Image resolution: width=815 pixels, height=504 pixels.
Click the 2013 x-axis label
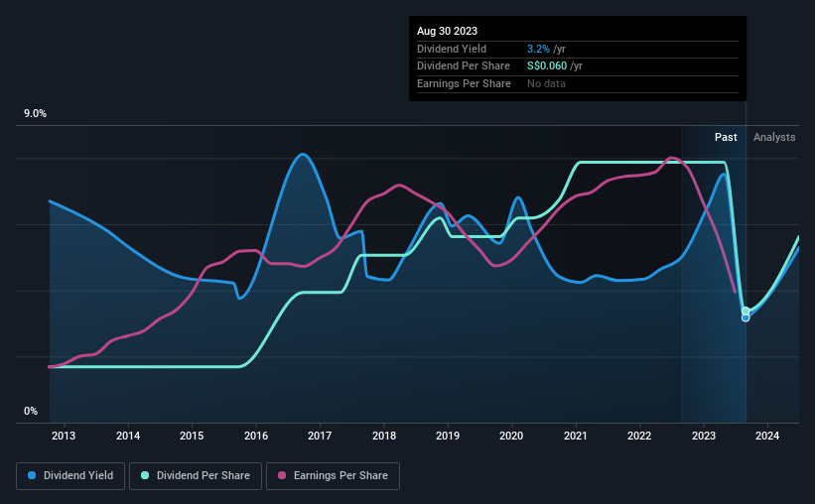click(64, 436)
